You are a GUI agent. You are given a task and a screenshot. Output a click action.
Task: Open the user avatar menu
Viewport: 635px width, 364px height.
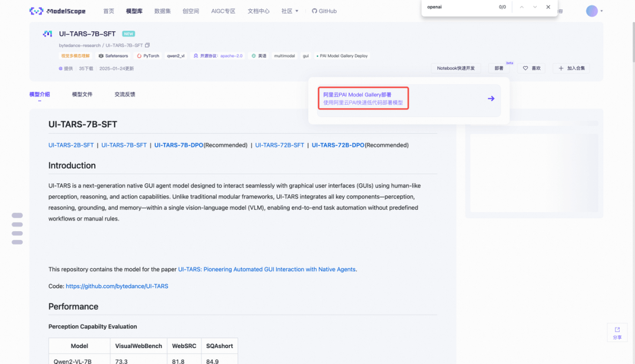point(594,11)
